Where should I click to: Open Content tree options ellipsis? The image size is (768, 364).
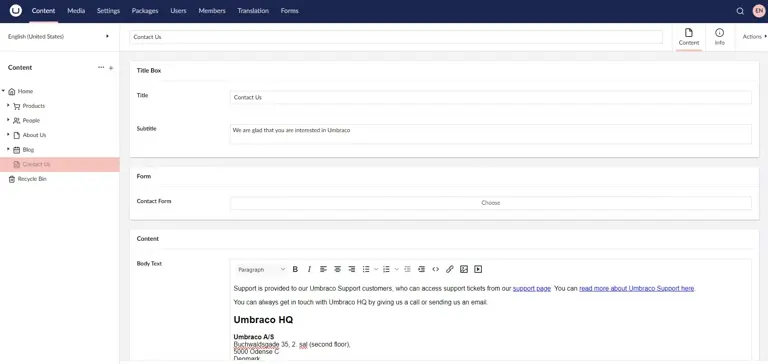(x=101, y=68)
